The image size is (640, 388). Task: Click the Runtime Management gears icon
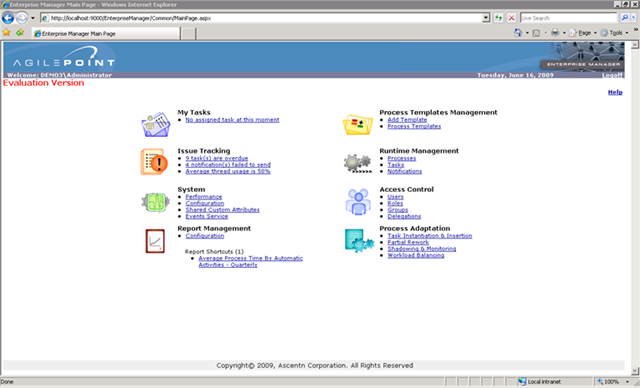click(x=358, y=164)
